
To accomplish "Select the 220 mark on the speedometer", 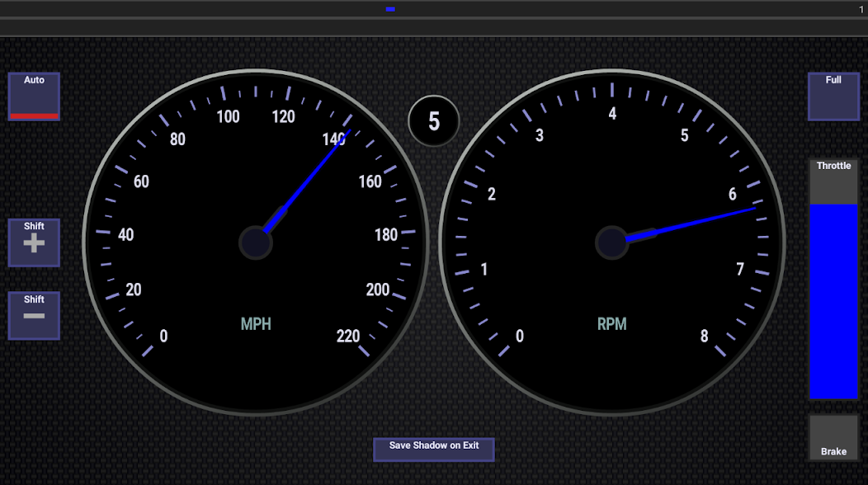I will pos(347,337).
